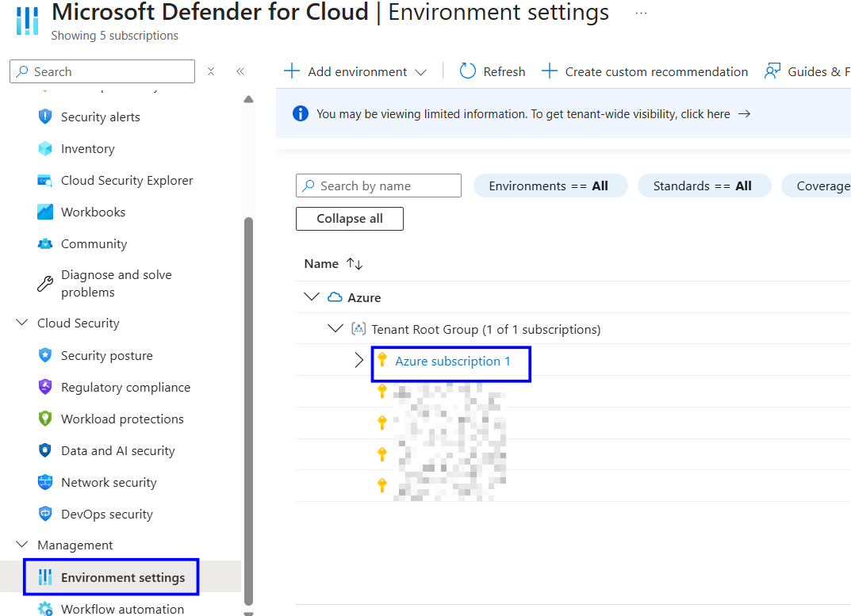Click the Security posture shield icon

[x=45, y=355]
